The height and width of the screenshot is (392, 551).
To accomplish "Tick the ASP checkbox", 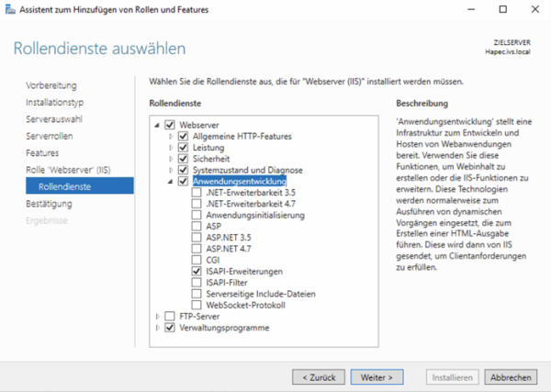I will [x=197, y=226].
